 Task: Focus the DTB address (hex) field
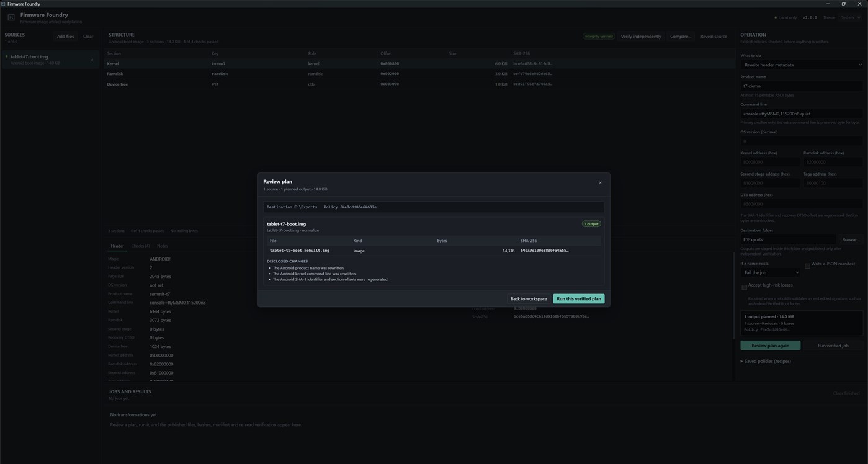pos(801,204)
